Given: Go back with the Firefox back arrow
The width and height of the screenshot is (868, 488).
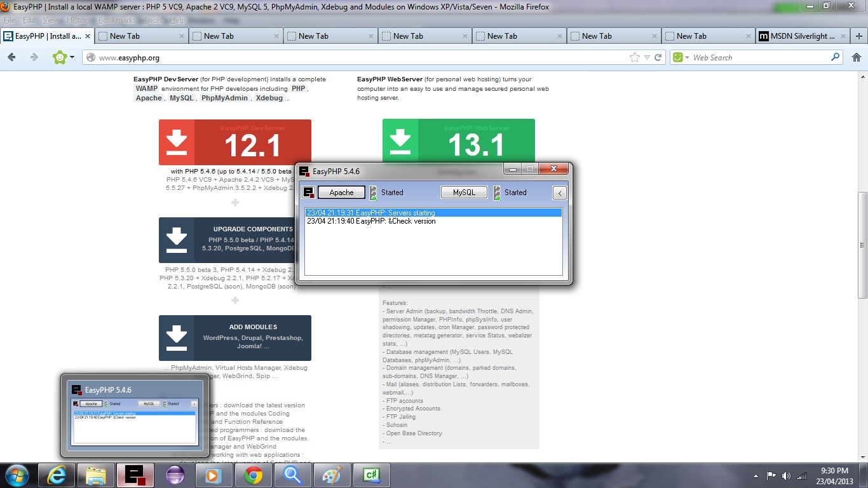Looking at the screenshot, I should 11,57.
